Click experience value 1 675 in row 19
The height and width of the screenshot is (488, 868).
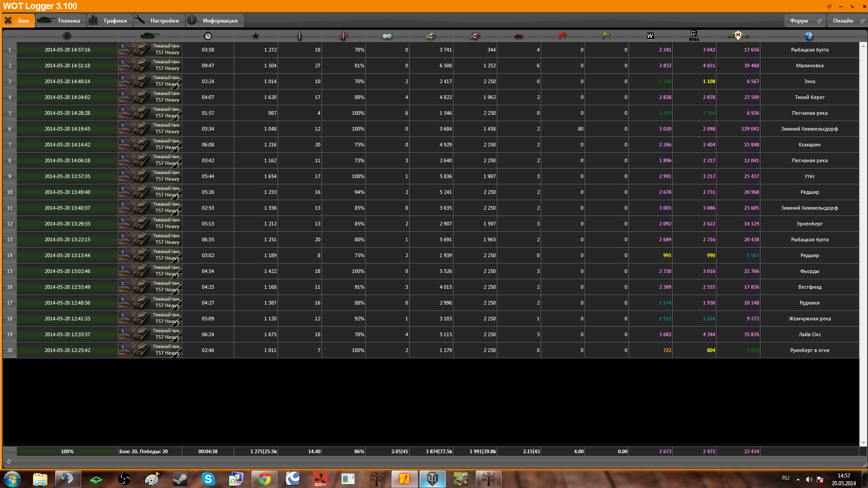[x=270, y=334]
